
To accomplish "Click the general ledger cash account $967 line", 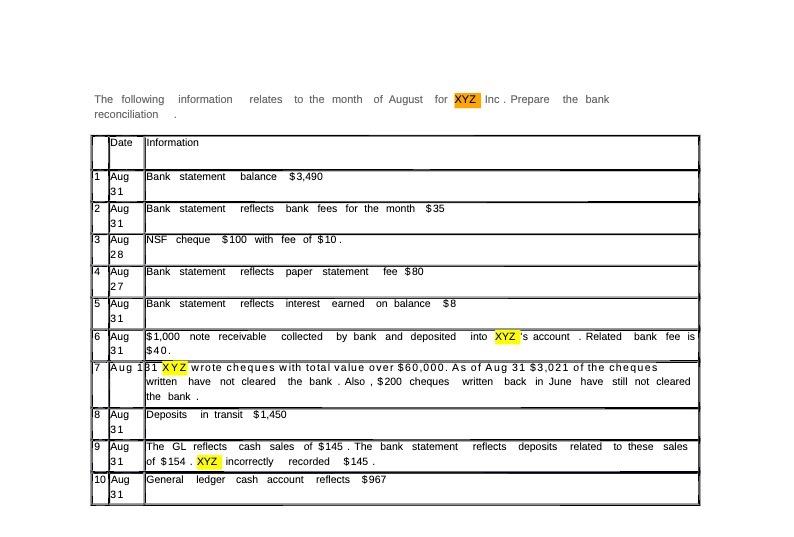I will pos(266,480).
